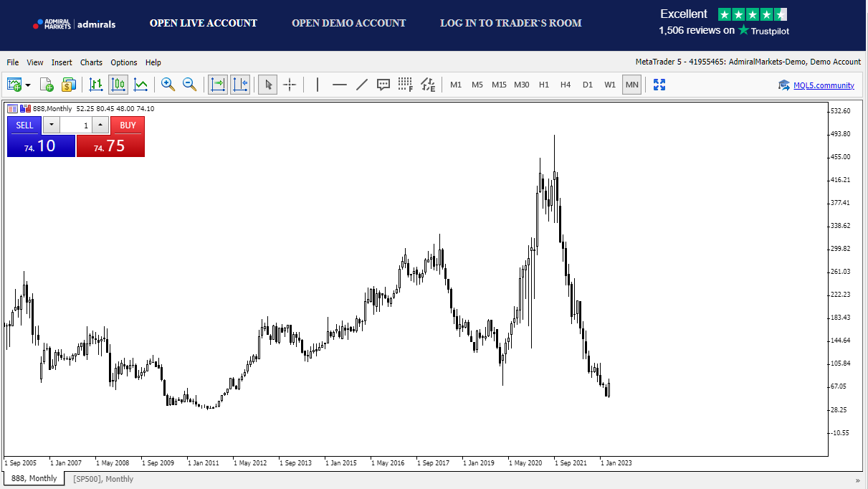Toggle chart shift button

click(x=240, y=85)
